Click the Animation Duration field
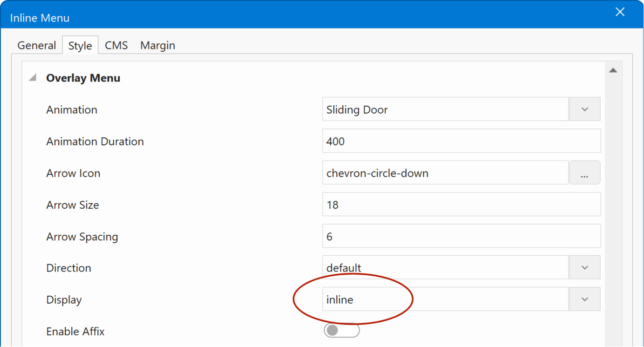 (461, 141)
